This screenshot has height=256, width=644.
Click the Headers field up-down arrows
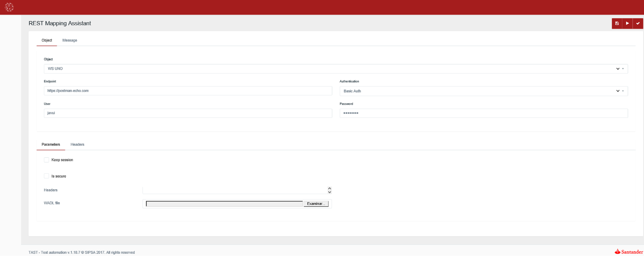pos(330,190)
